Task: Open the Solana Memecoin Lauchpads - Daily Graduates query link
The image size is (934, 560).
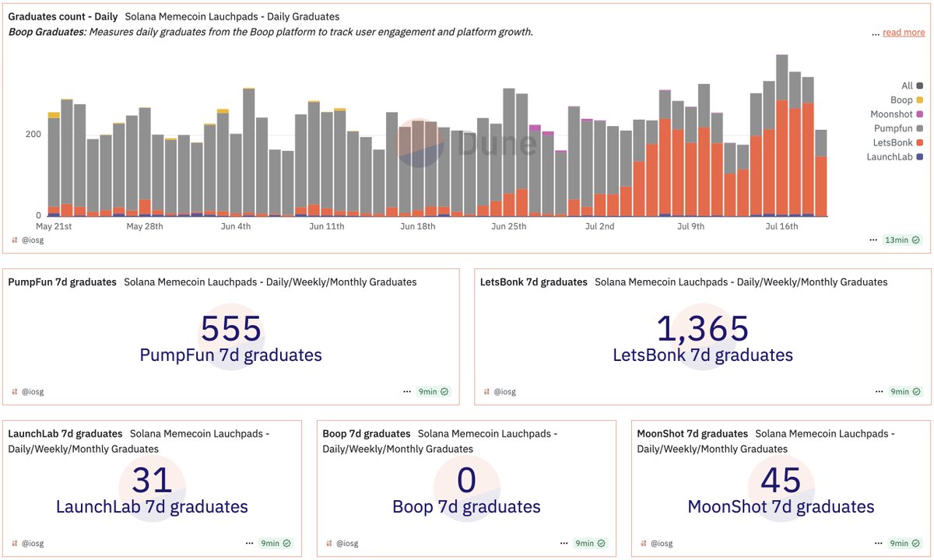Action: pyautogui.click(x=232, y=16)
